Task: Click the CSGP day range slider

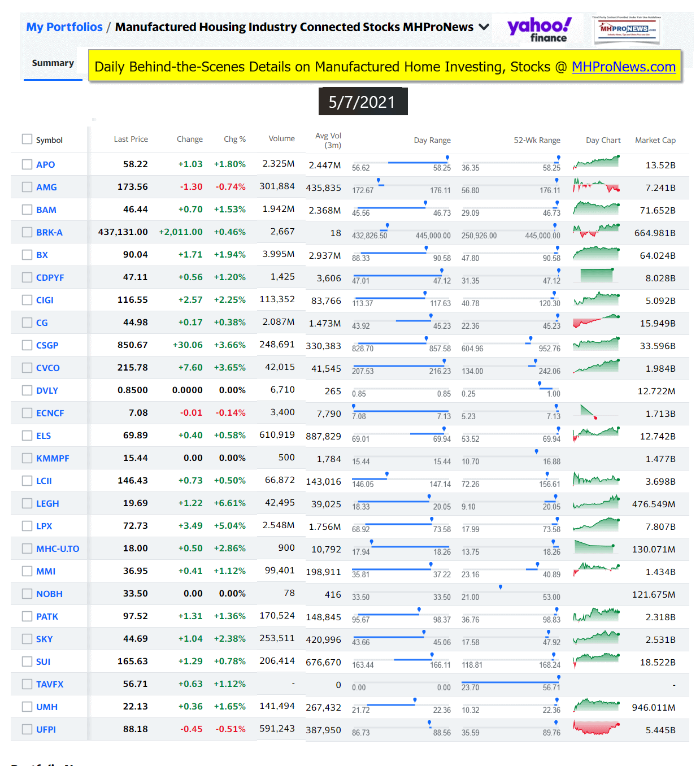Action: tap(401, 343)
